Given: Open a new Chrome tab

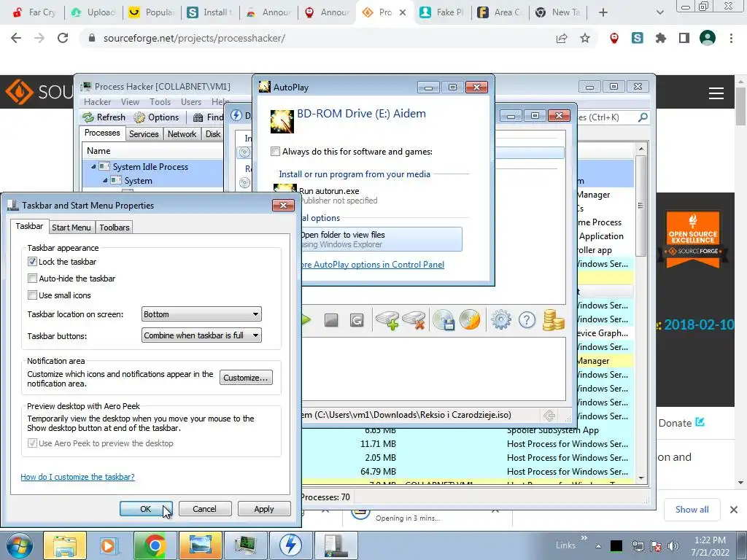Looking at the screenshot, I should pos(603,12).
